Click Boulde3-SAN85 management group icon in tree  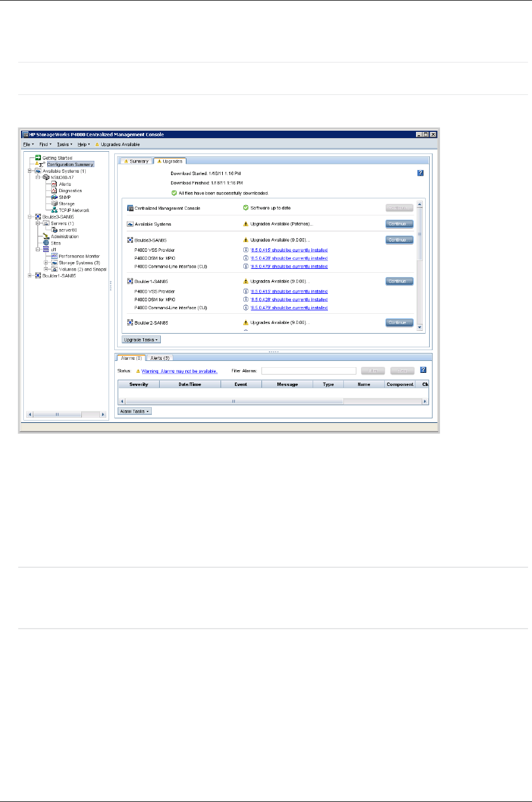pos(38,217)
